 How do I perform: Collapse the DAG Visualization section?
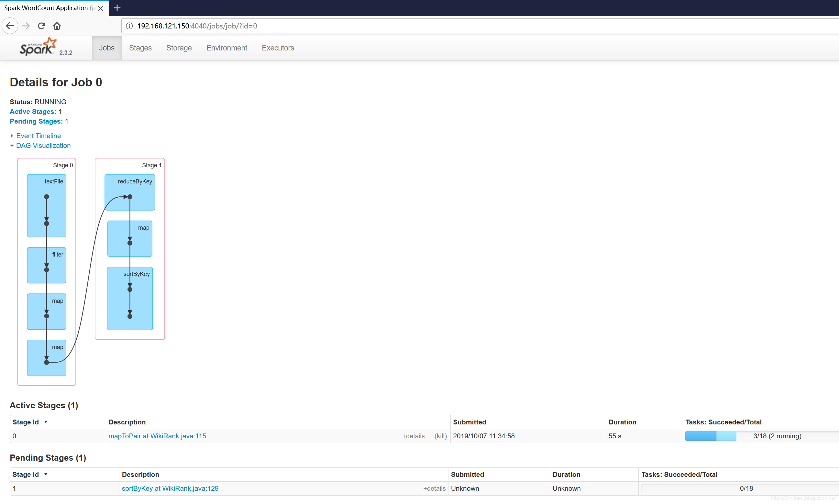pos(43,146)
